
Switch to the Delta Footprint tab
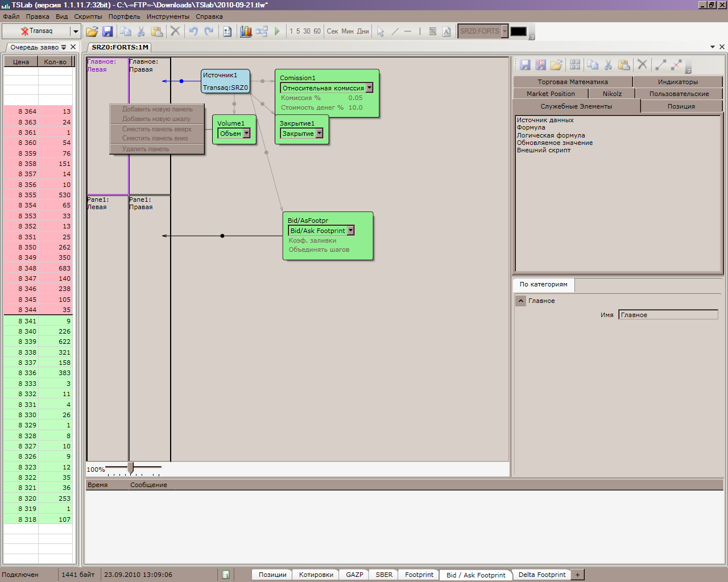tap(541, 575)
